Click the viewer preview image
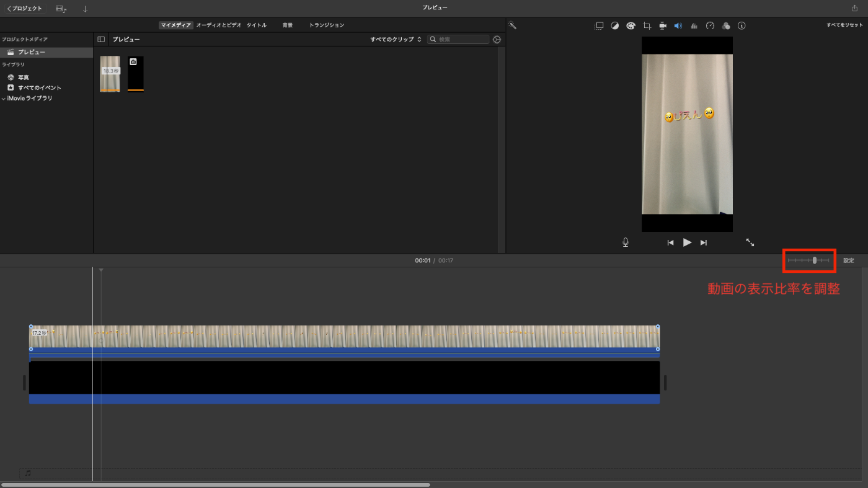Screen dimensions: 868x488 point(687,134)
